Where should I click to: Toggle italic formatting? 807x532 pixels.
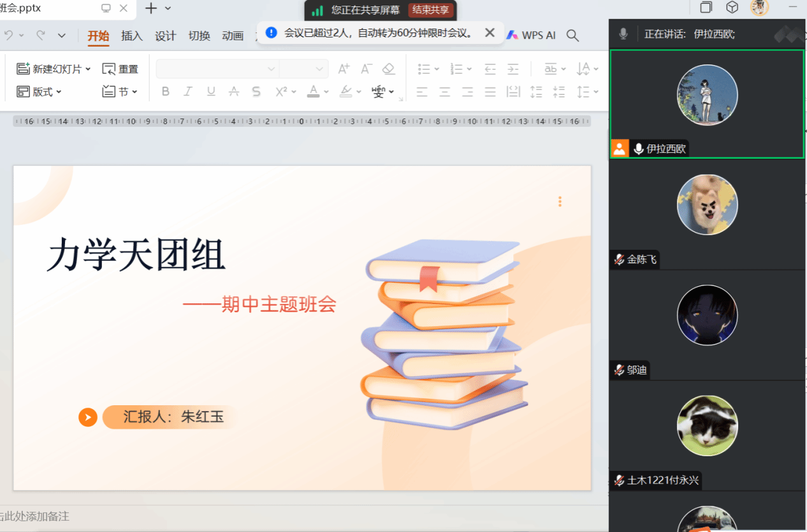point(188,92)
